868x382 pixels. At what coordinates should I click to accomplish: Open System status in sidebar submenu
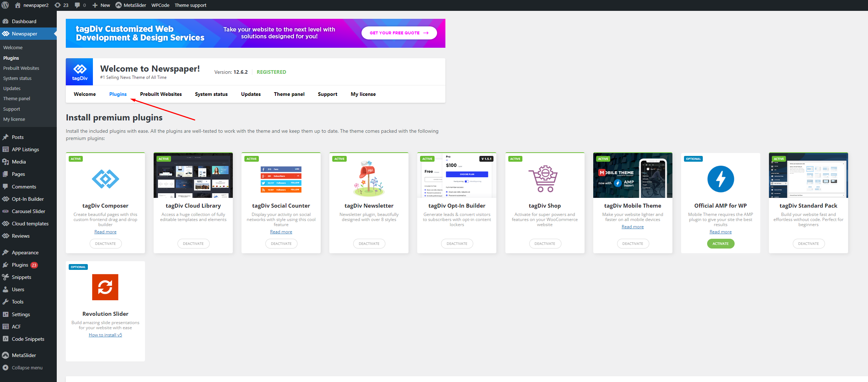click(17, 78)
